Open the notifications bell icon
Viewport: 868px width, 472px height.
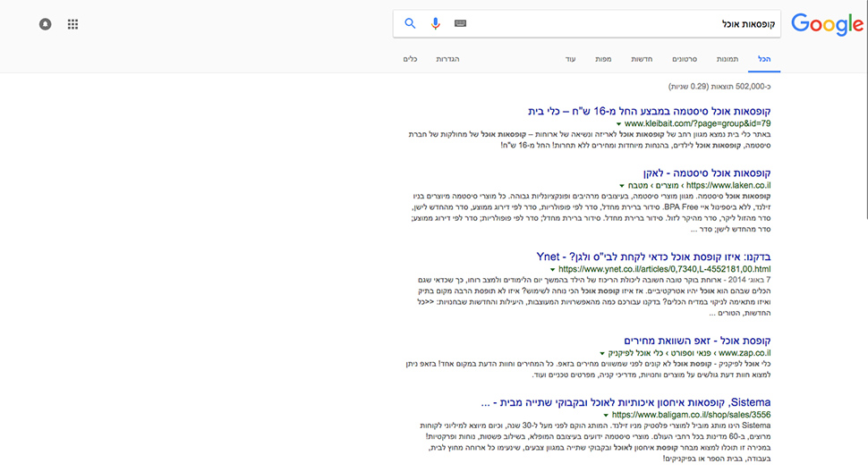(46, 24)
